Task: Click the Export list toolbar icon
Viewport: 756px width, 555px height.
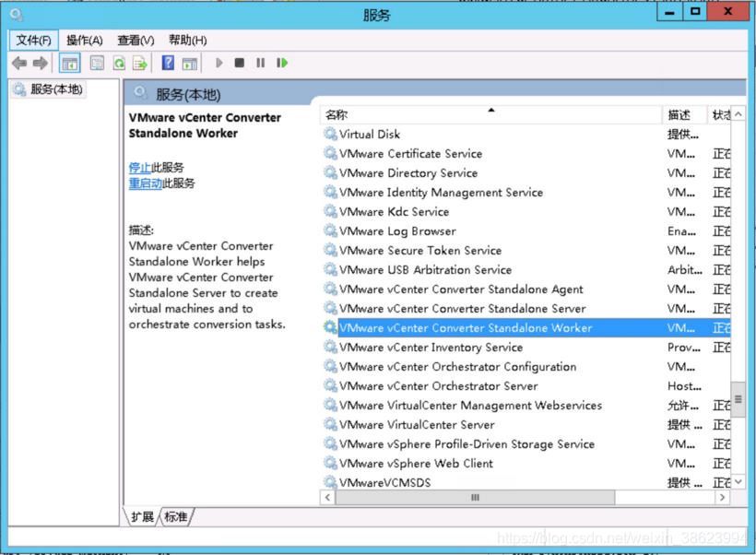Action: point(140,64)
